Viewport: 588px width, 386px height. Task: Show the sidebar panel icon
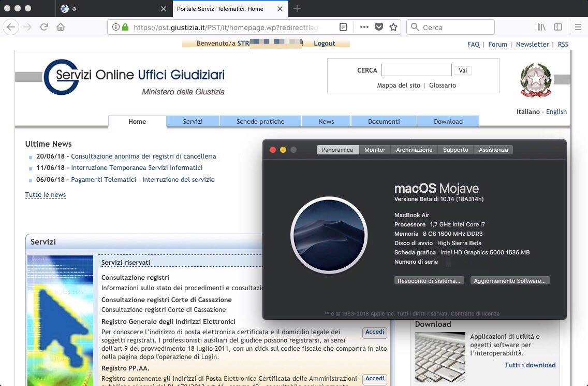(558, 27)
